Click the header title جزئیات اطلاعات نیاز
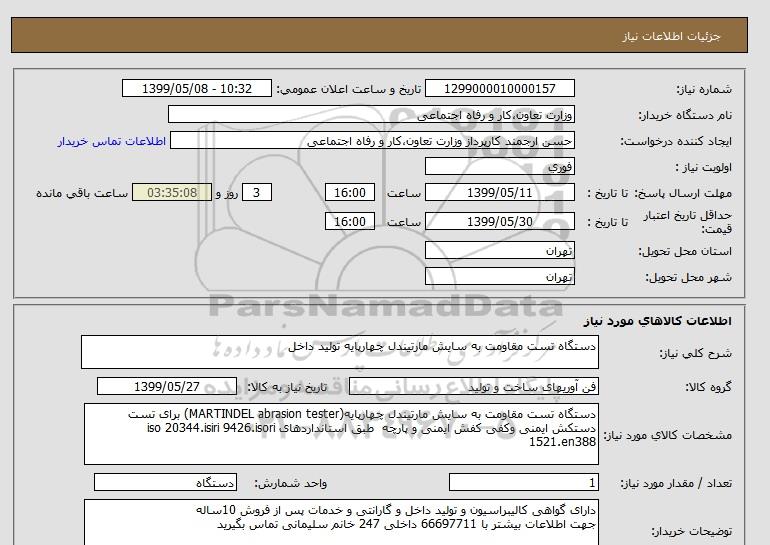Image resolution: width=770 pixels, height=545 pixels. pyautogui.click(x=671, y=36)
